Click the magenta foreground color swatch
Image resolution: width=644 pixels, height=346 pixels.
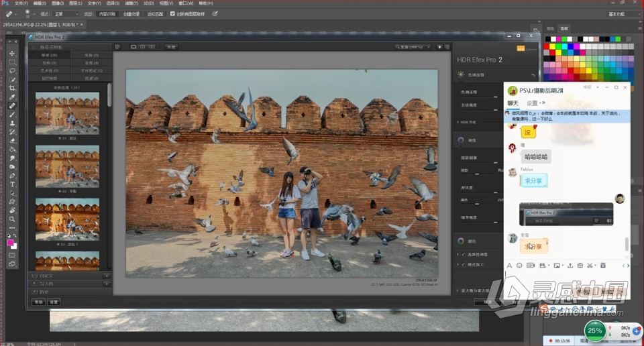pos(10,243)
